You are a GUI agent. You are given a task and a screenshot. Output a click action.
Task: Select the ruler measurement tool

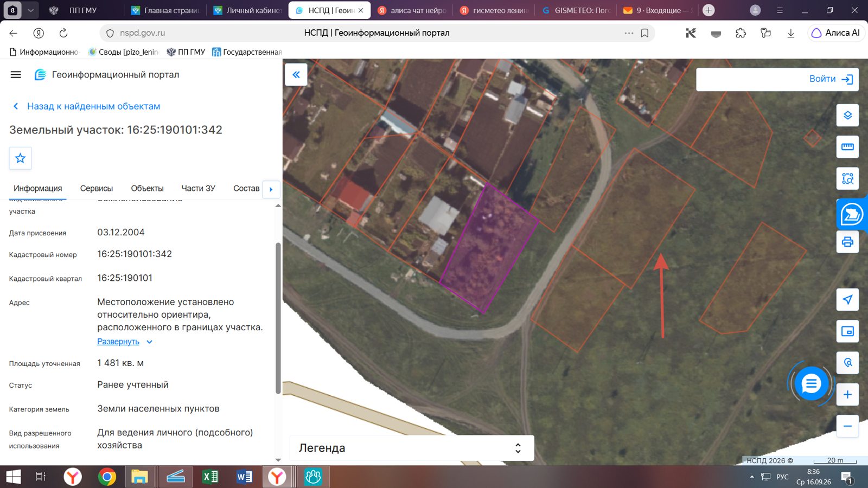(847, 147)
